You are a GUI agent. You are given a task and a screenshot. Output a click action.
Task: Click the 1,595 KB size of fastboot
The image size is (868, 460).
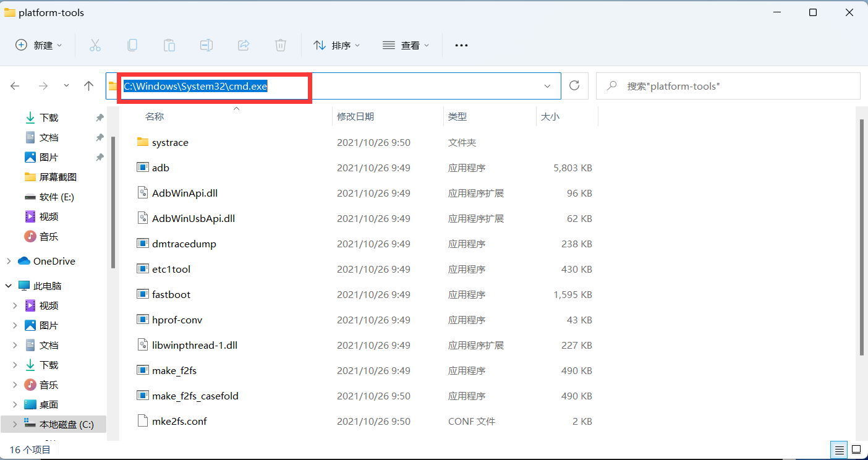(573, 294)
